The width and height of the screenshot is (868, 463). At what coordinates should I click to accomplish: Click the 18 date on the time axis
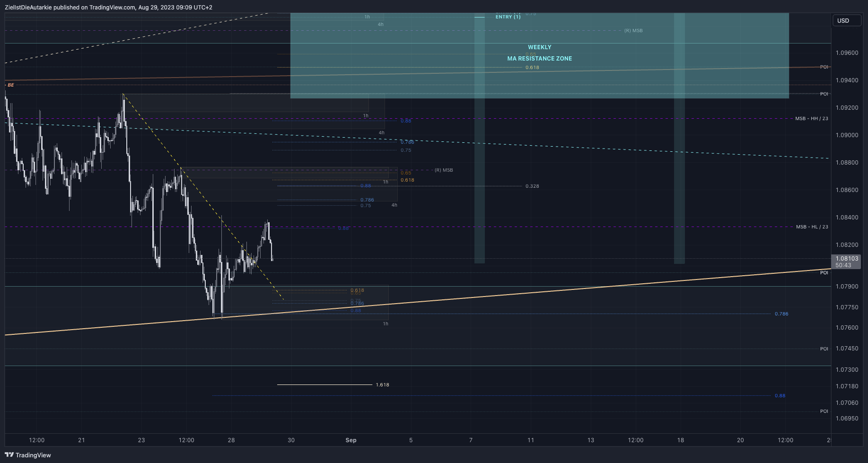coord(681,440)
